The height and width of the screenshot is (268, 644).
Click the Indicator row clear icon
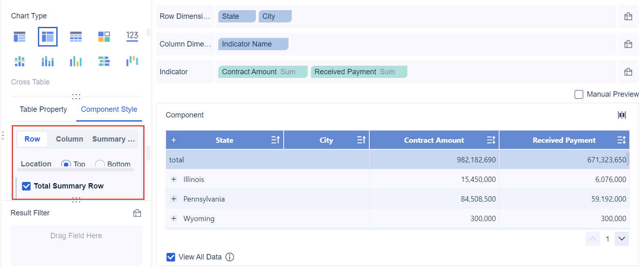pos(628,72)
